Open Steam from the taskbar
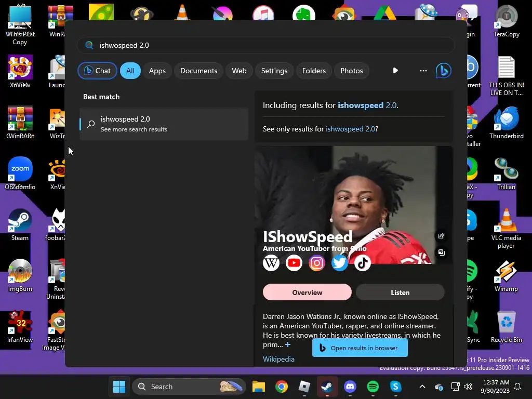Screen dimensions: 532x399 coord(327,387)
